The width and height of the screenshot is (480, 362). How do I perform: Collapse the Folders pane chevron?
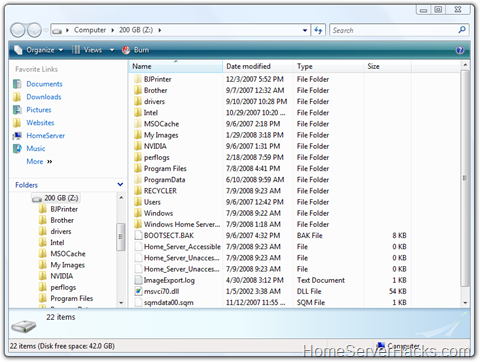click(120, 184)
